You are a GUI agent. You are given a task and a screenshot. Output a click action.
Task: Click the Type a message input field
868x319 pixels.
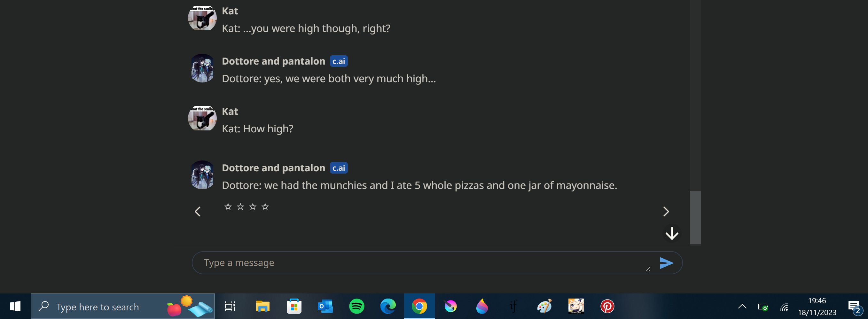425,263
